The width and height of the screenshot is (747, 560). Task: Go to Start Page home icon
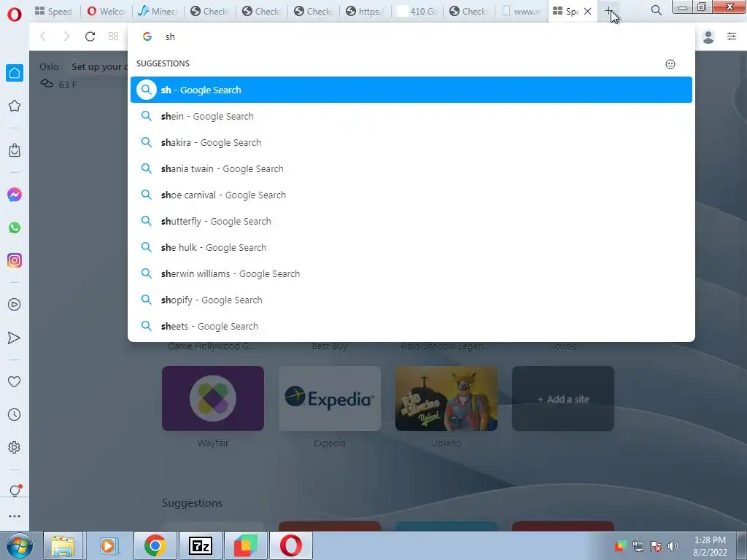pyautogui.click(x=15, y=73)
